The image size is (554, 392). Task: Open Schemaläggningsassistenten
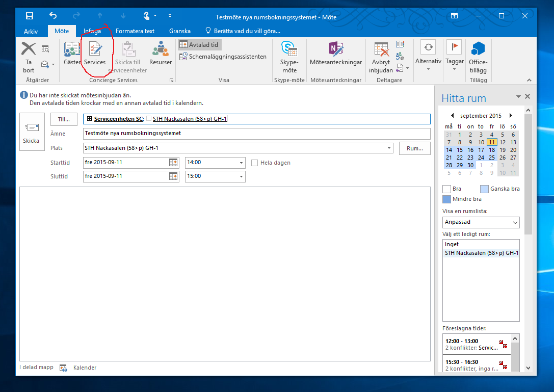(223, 57)
